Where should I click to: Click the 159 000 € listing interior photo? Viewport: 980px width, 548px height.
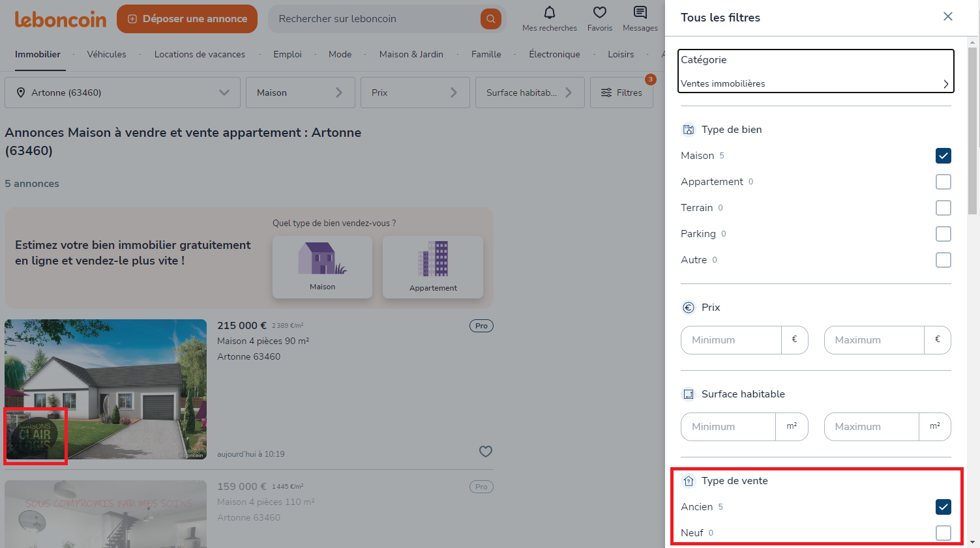pyautogui.click(x=106, y=514)
